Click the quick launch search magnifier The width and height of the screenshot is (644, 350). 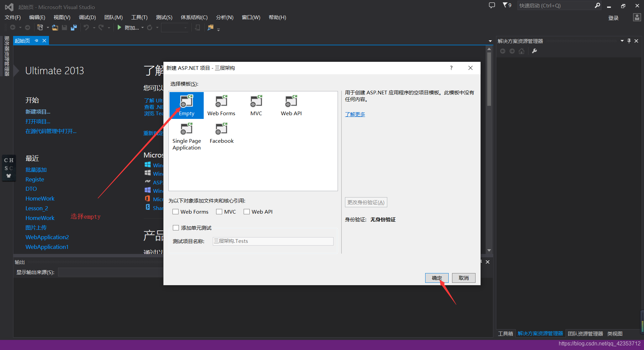pyautogui.click(x=597, y=5)
